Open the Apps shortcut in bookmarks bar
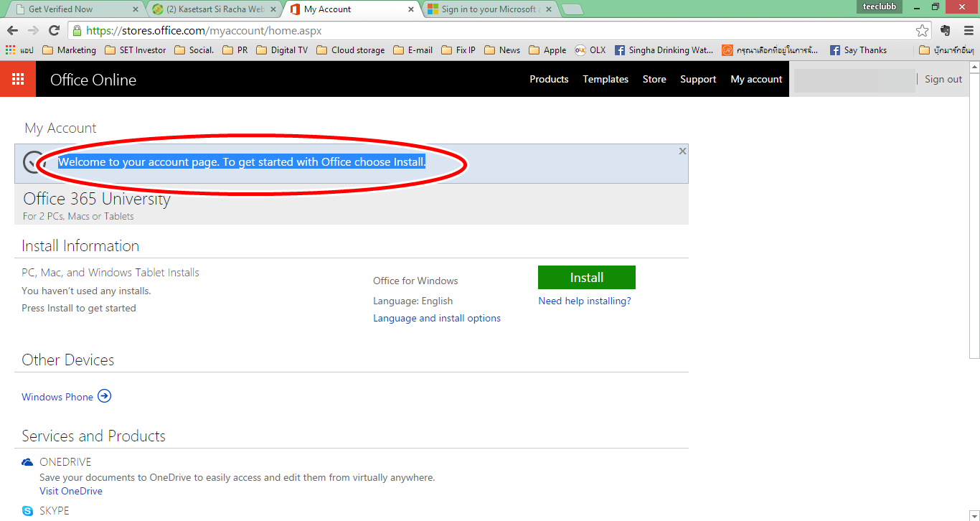The width and height of the screenshot is (980, 521). click(19, 50)
